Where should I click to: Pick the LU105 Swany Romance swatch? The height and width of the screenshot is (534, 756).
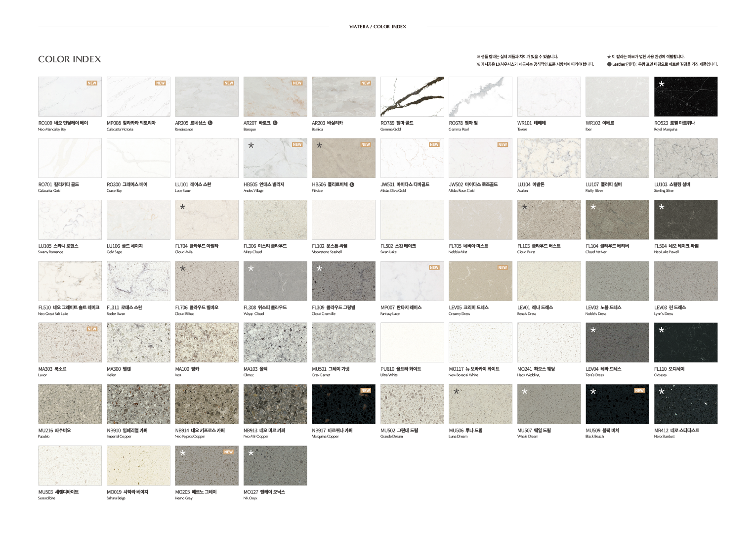[x=70, y=220]
